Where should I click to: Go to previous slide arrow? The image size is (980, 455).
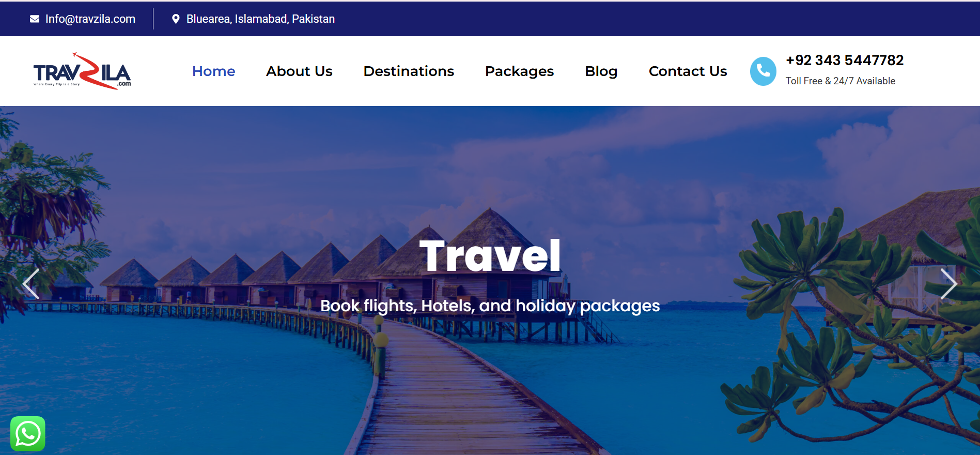coord(31,284)
